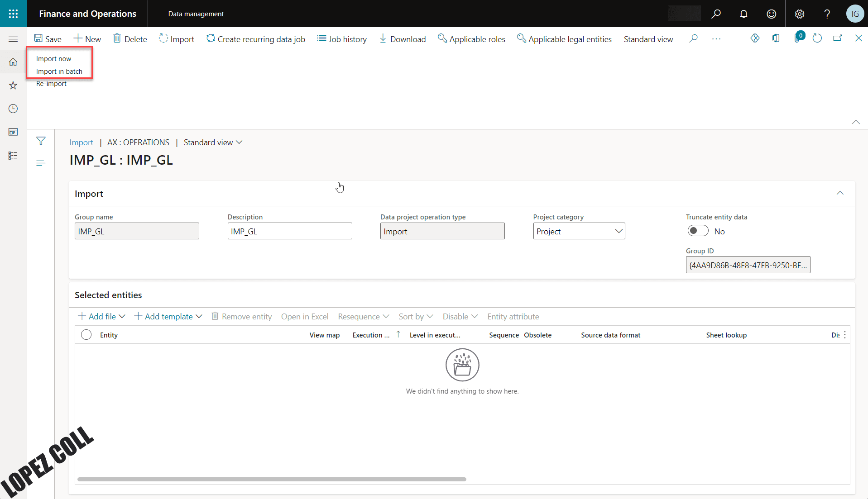Click the Description input field
Screen dimensions: 868x499
pyautogui.click(x=289, y=231)
